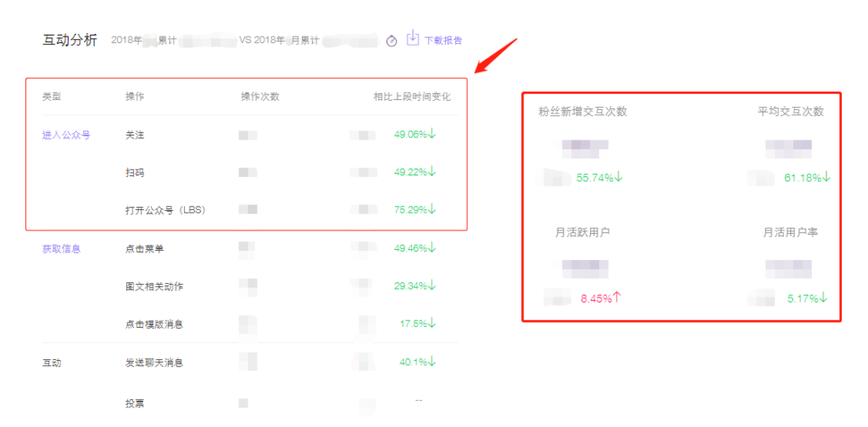Click the 相比上段时间变化 column header
The width and height of the screenshot is (868, 427).
[412, 97]
